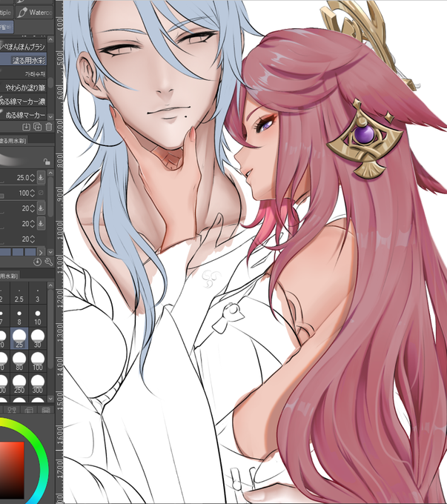This screenshot has height=504, width=447.
Task: Click the duplicate sub tool icon
Action: pyautogui.click(x=37, y=127)
